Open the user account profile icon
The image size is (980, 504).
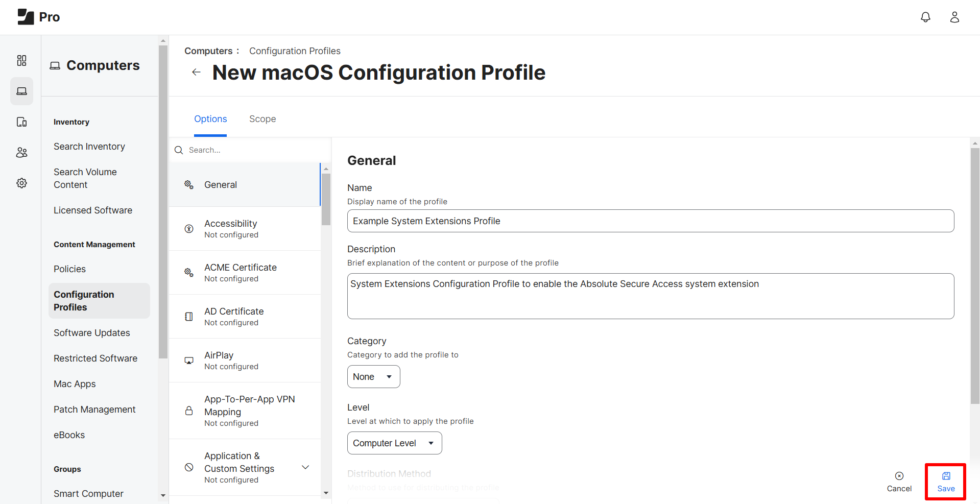click(955, 17)
